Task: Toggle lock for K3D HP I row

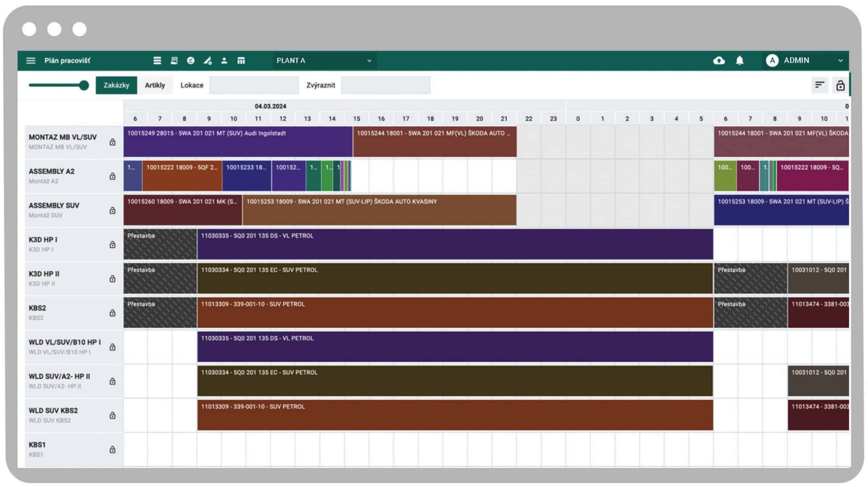Action: [113, 244]
